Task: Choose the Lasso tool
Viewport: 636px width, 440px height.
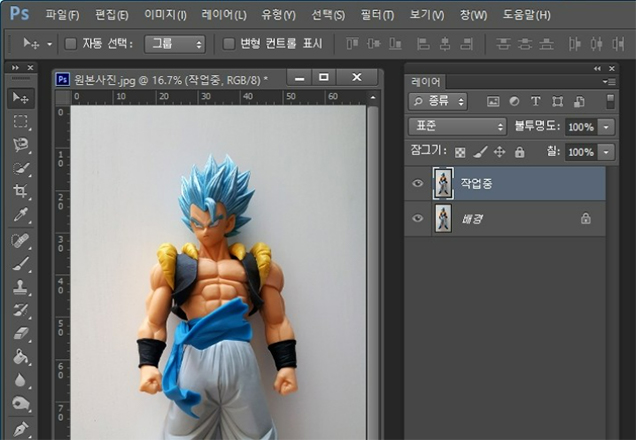Action: click(x=20, y=145)
